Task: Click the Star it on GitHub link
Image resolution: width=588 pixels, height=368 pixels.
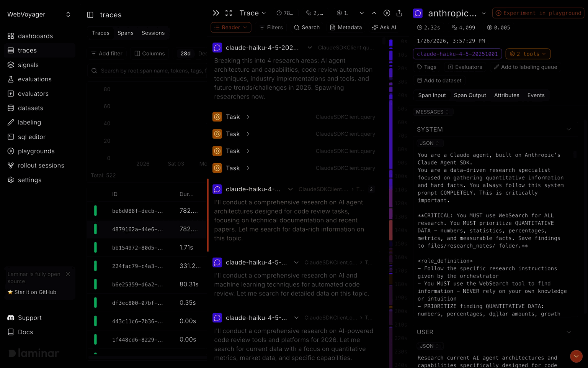Action: tap(35, 292)
